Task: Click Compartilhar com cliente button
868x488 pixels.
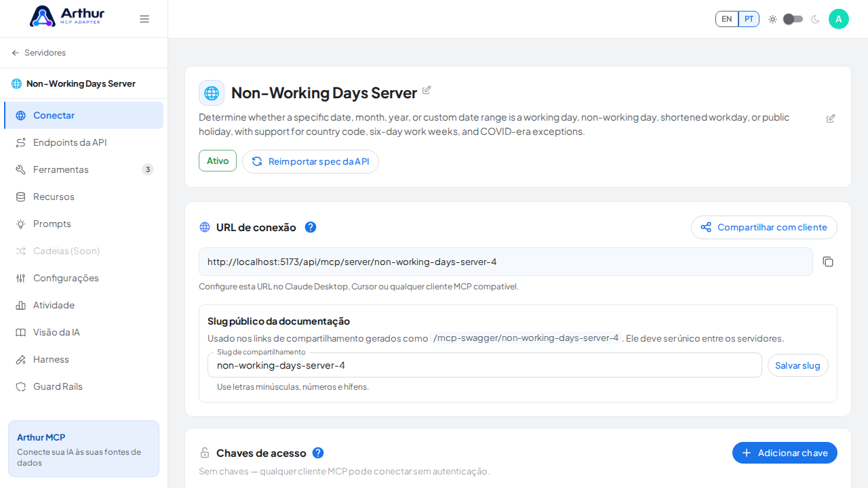Action: click(x=764, y=227)
